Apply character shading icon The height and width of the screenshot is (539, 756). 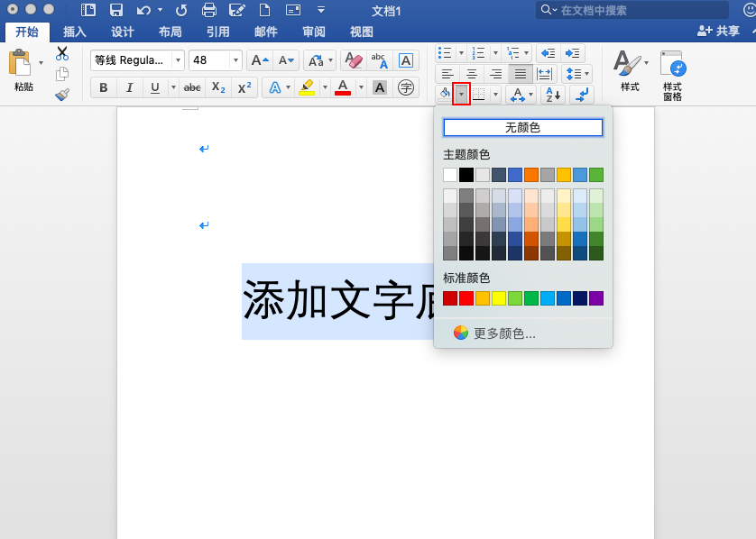(380, 87)
